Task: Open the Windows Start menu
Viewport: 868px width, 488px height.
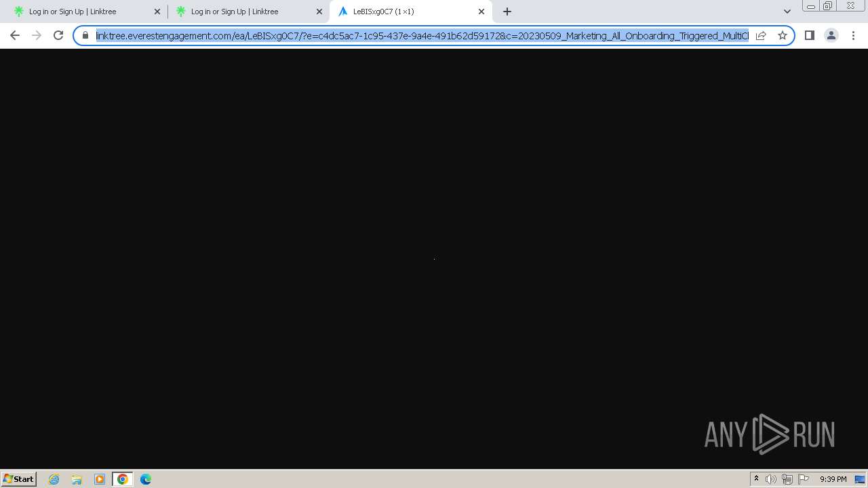Action: click(x=18, y=479)
